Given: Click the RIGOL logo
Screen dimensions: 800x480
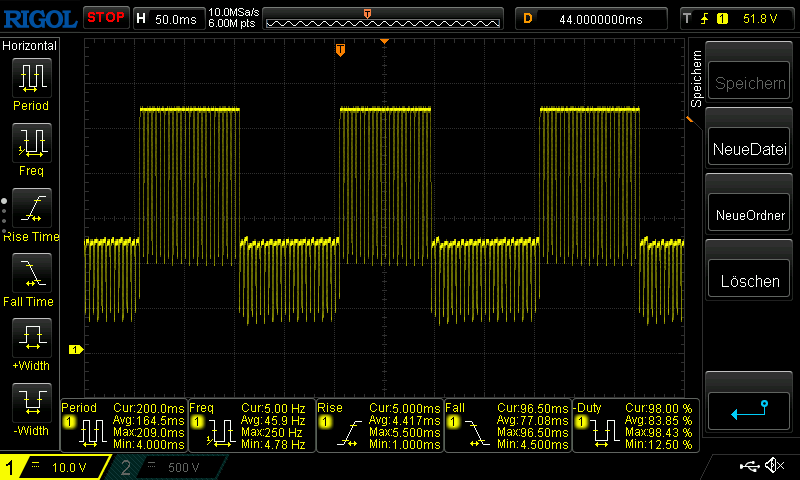Looking at the screenshot, I should (40, 19).
